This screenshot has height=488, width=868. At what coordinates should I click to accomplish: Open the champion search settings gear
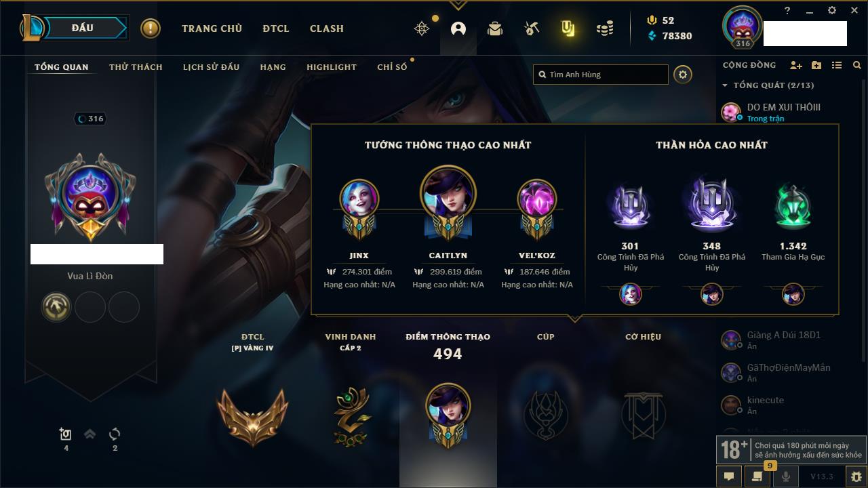click(683, 75)
